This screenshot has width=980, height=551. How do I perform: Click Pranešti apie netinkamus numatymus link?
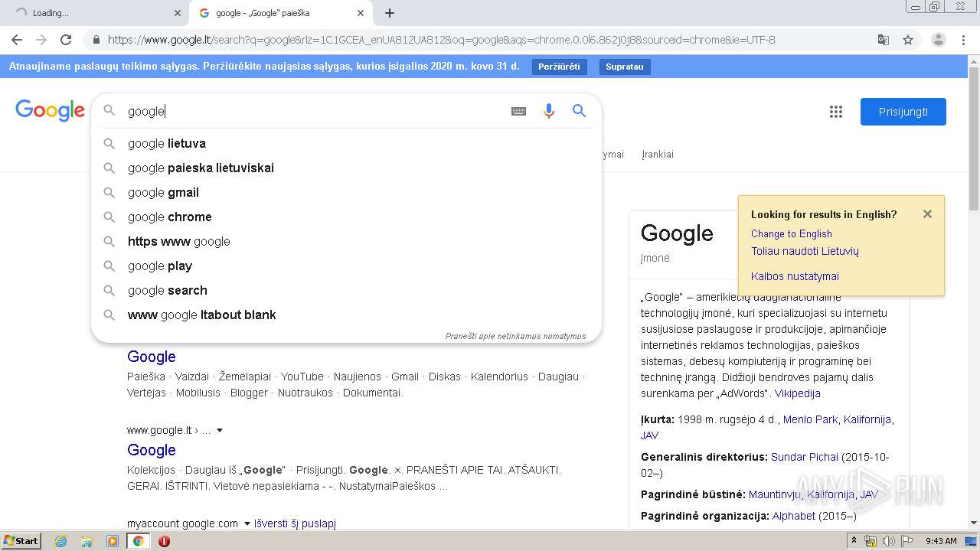coord(515,336)
